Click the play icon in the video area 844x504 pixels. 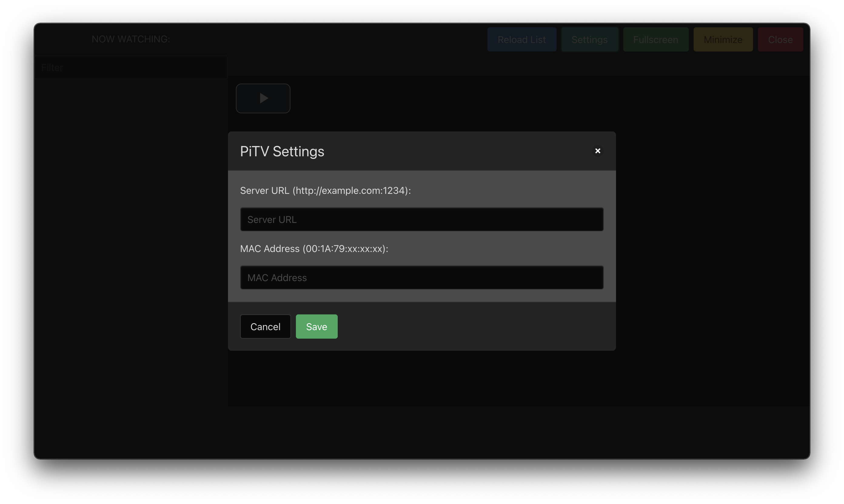(263, 98)
